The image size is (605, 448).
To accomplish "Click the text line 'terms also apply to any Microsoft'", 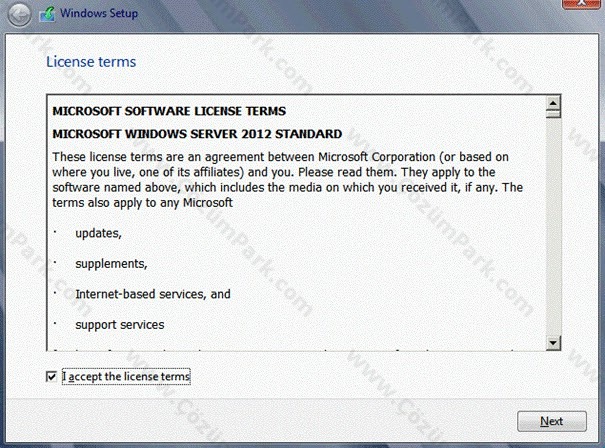I will point(142,203).
